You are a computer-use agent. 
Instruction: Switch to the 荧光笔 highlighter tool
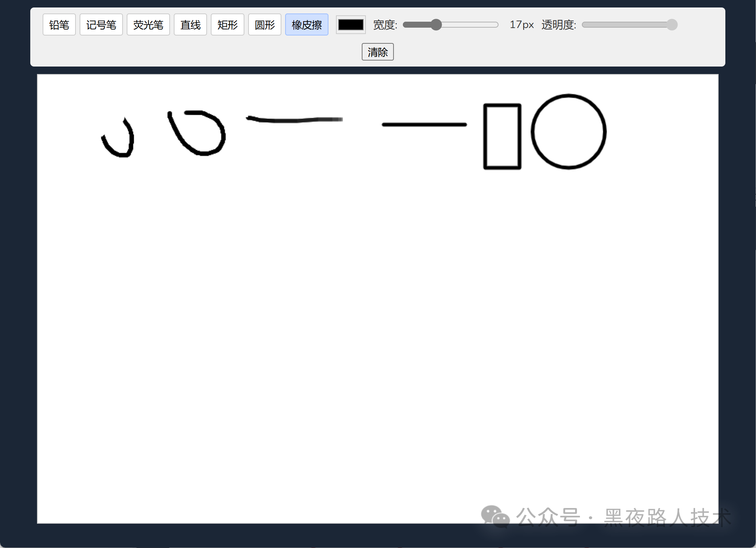pyautogui.click(x=148, y=25)
